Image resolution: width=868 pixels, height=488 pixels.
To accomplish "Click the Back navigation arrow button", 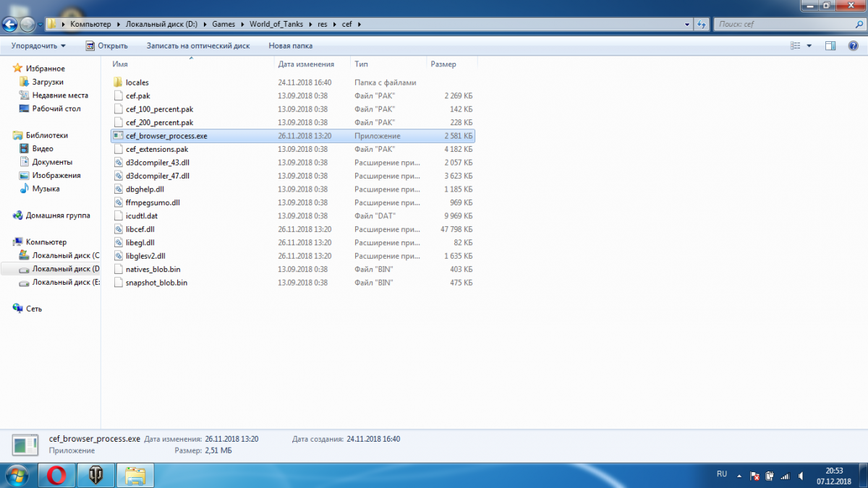I will [10, 25].
